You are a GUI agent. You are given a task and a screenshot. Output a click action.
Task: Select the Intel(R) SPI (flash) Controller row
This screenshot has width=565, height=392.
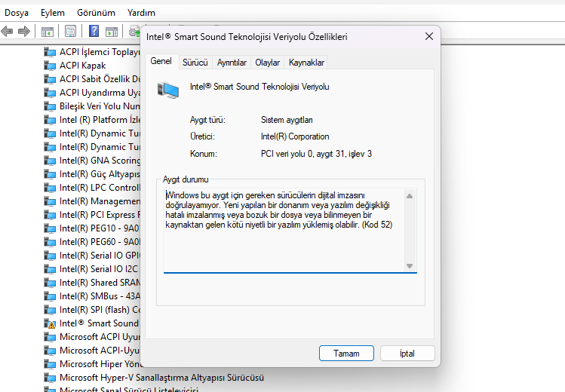92,310
